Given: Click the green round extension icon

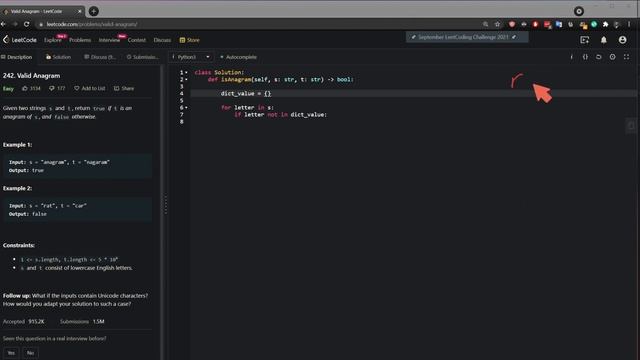Looking at the screenshot, I should pyautogui.click(x=594, y=24).
